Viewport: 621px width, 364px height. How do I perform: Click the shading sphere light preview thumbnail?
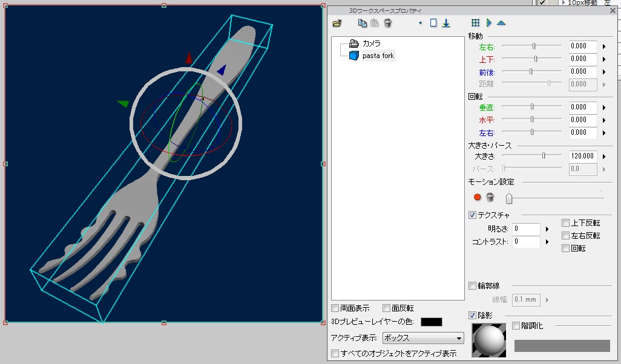coord(489,340)
